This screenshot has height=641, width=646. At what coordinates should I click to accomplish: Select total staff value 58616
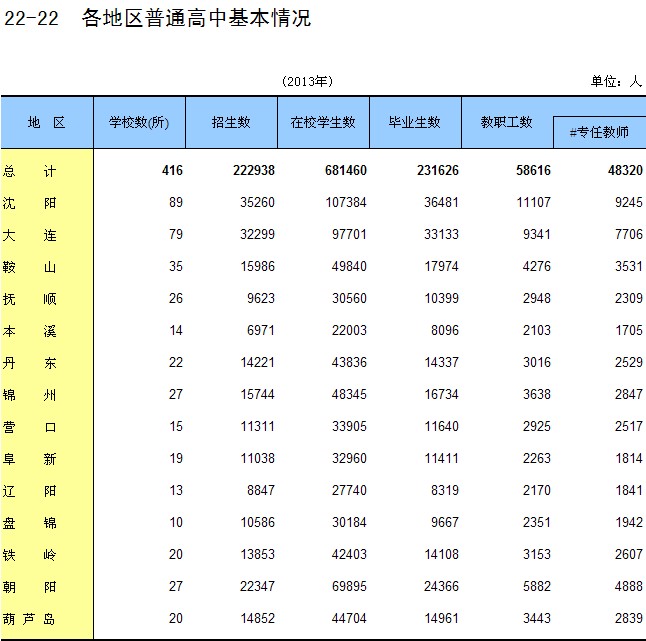(533, 170)
